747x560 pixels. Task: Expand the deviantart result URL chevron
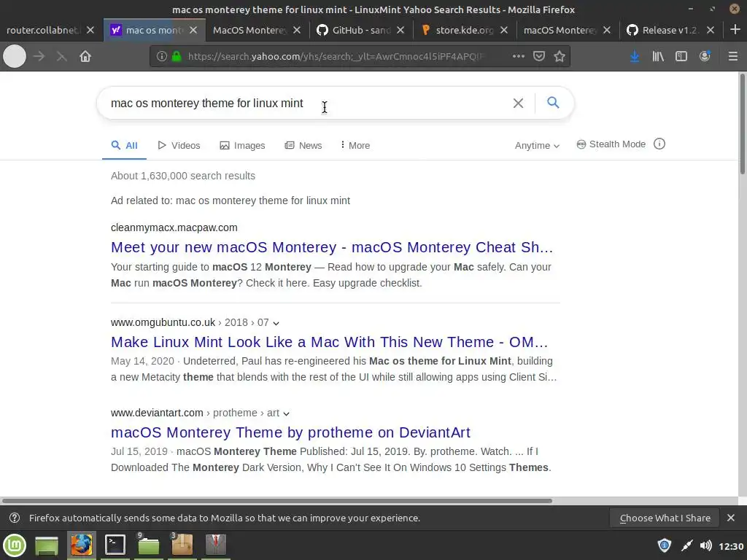click(286, 414)
